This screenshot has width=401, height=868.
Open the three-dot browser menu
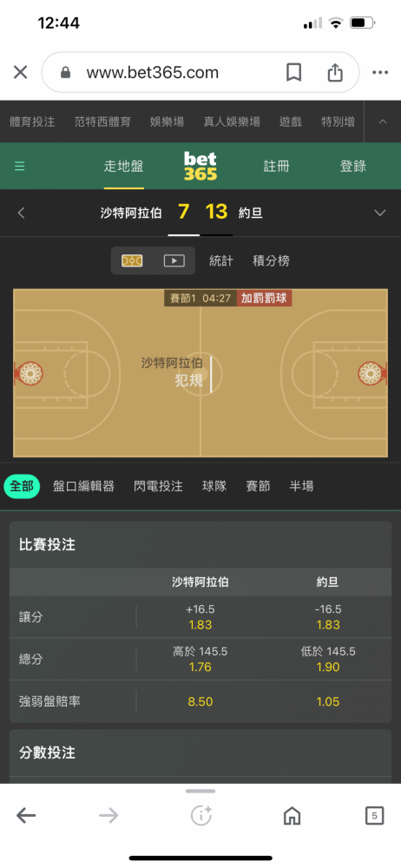click(380, 73)
